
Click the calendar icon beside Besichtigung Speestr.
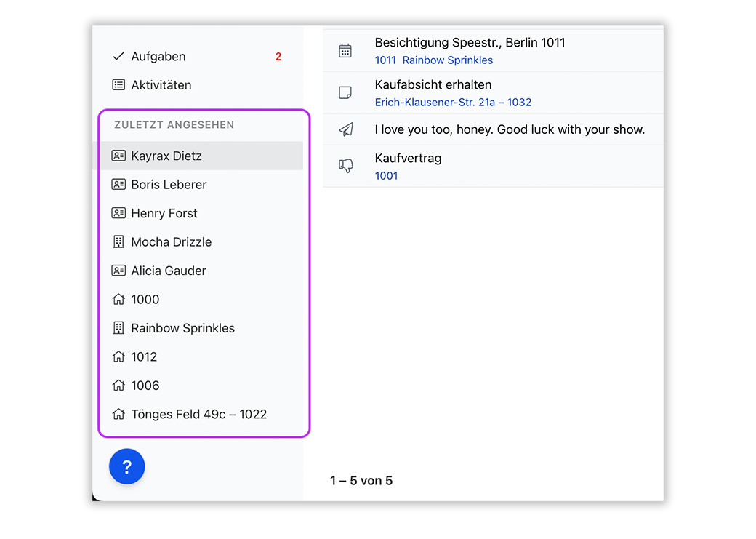pos(345,51)
